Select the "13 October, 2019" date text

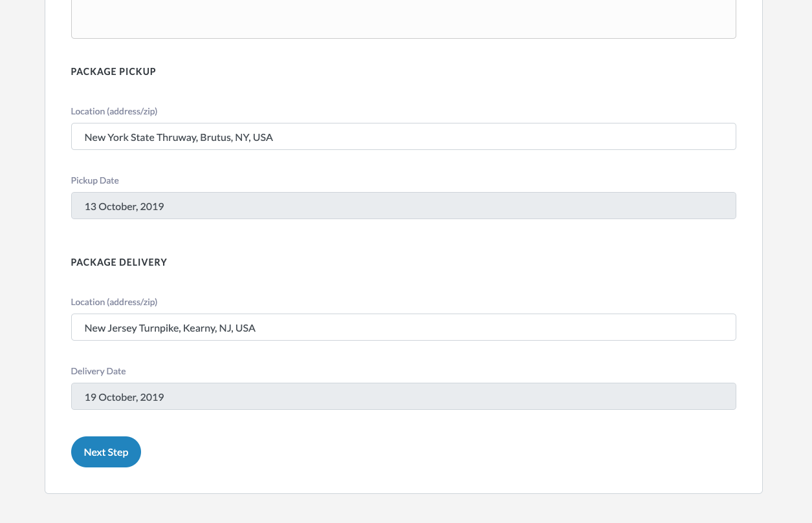(124, 207)
